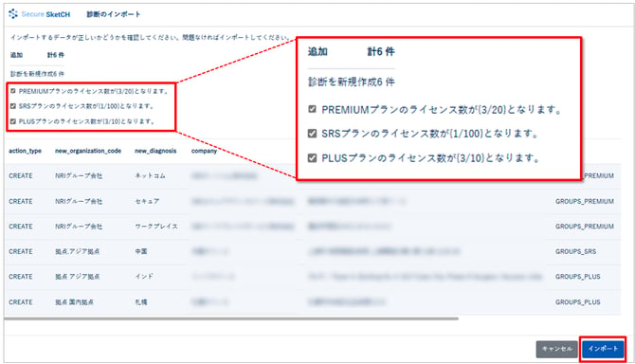Click CREATE in the ネットコム row
The height and width of the screenshot is (364, 635).
point(21,175)
